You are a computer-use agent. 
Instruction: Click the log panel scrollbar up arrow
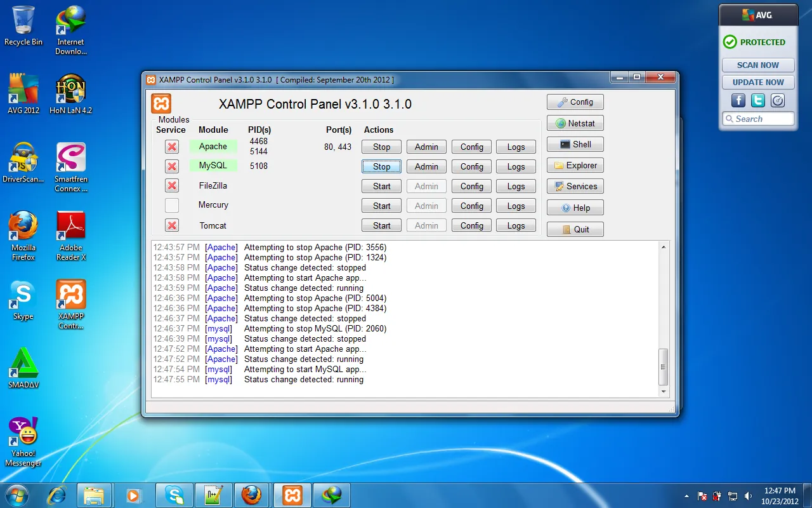(664, 246)
